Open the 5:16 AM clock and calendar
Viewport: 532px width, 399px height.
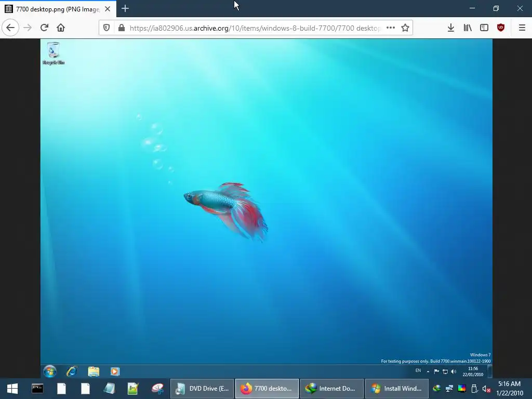509,389
